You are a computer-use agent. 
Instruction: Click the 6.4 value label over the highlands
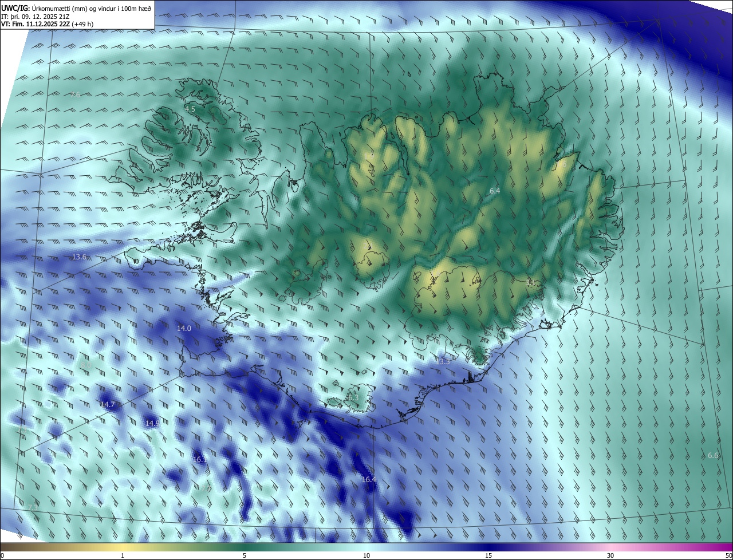pos(495,191)
